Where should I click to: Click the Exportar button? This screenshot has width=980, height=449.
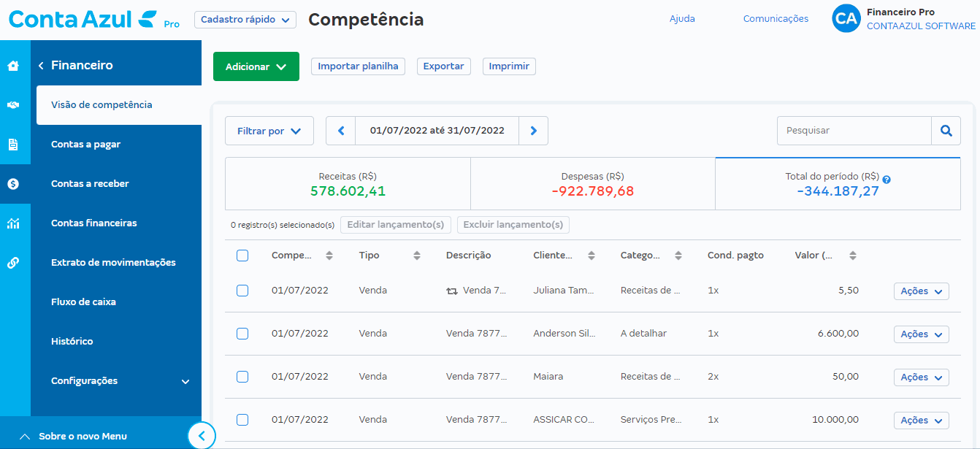point(444,66)
